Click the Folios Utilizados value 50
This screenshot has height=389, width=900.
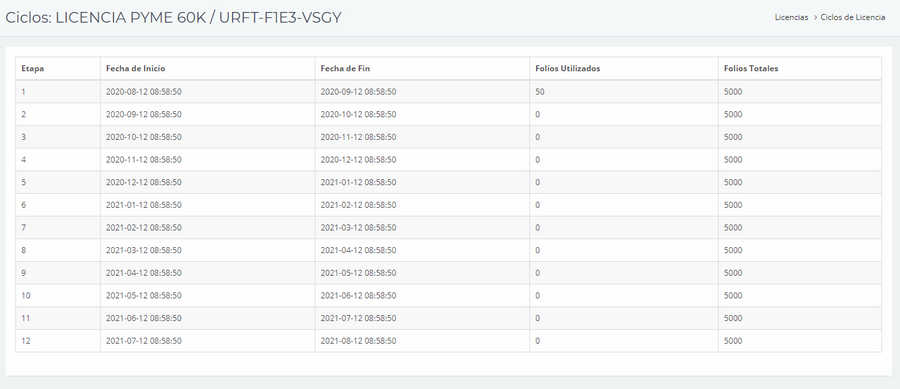tap(540, 91)
